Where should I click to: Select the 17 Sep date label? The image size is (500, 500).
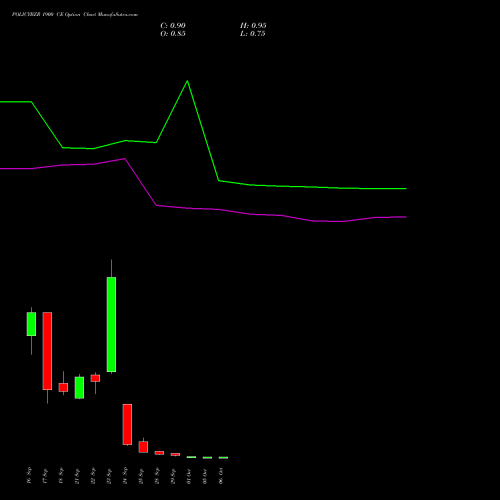45,475
